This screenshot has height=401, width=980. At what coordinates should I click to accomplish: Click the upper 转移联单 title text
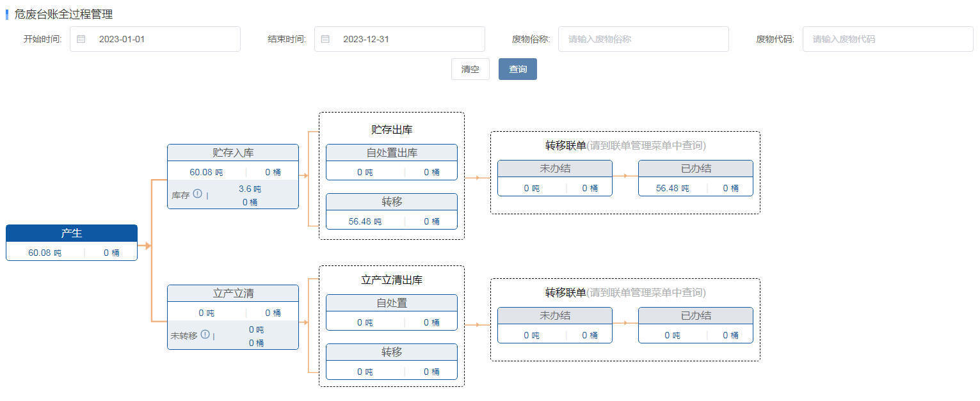pyautogui.click(x=565, y=145)
